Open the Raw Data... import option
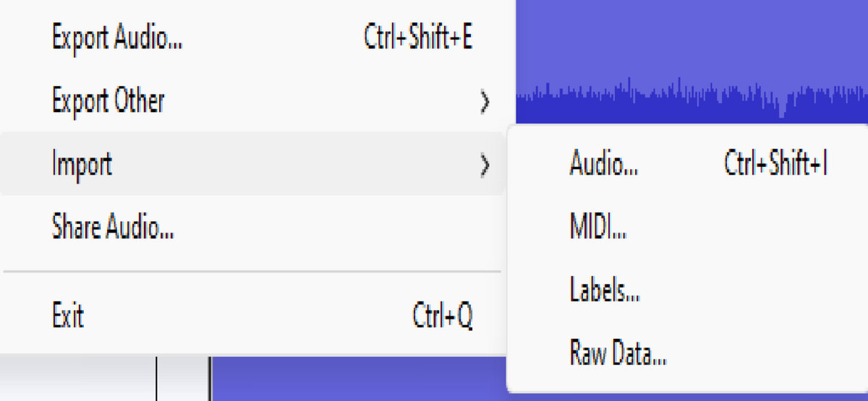 (x=618, y=353)
